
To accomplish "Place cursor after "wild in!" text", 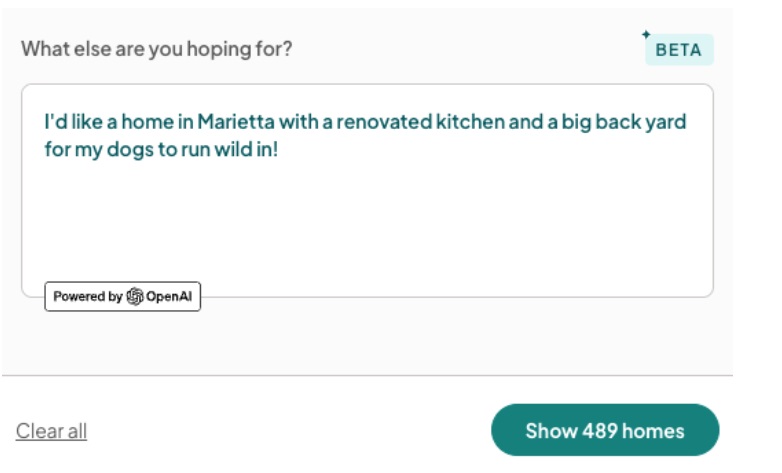I will click(x=279, y=150).
